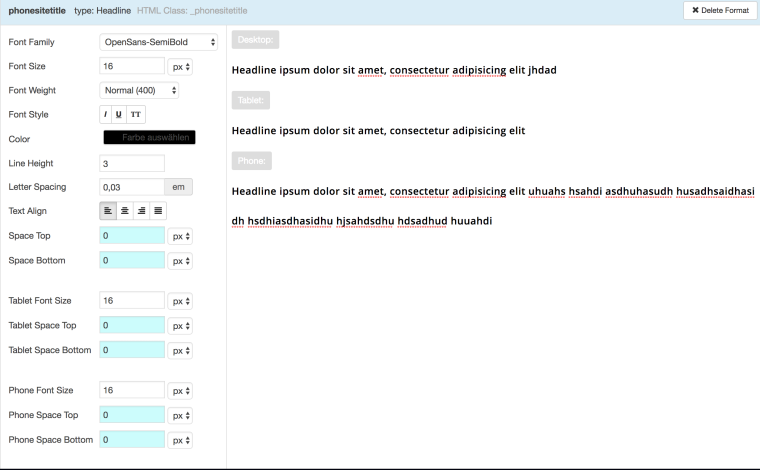Open the Font Weight dropdown
760x470 pixels.
[x=140, y=90]
